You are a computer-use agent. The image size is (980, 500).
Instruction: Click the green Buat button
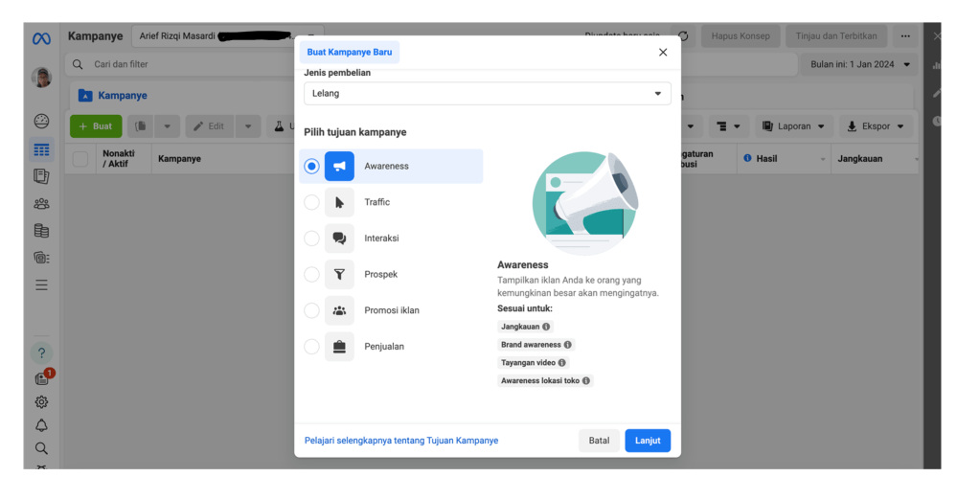(x=96, y=126)
